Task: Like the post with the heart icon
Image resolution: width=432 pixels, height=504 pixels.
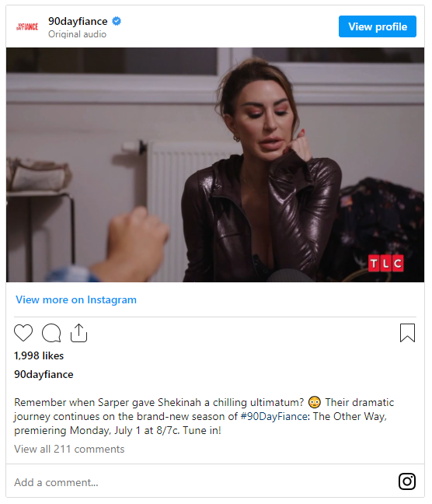Action: (23, 333)
